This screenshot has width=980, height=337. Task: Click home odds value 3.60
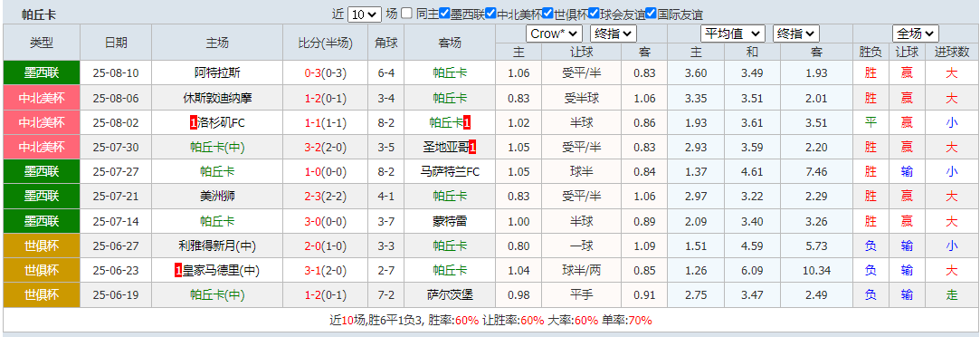click(x=696, y=73)
